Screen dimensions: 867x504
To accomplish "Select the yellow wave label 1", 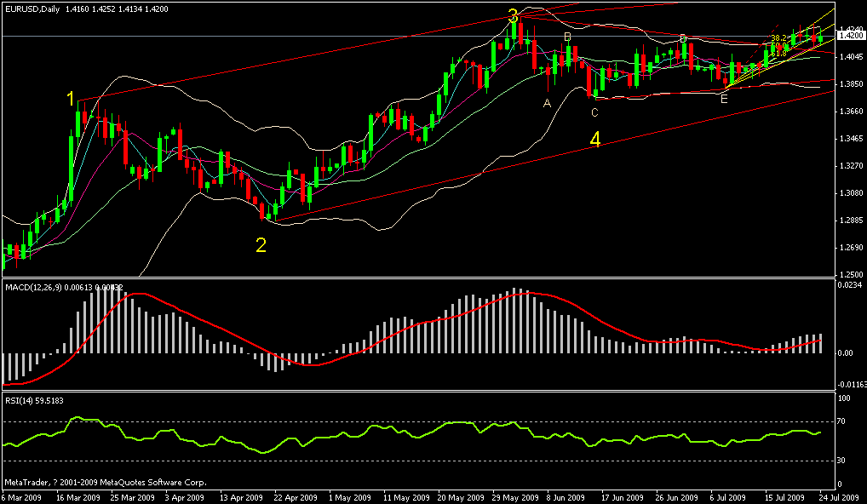I will tap(70, 99).
